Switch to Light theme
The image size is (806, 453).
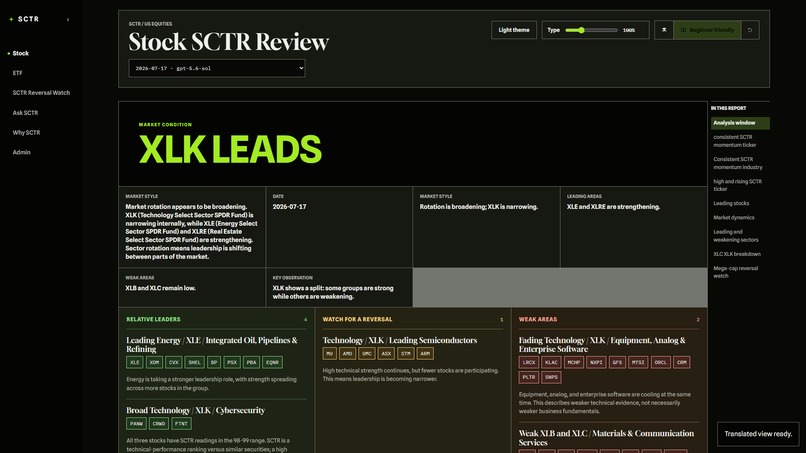pyautogui.click(x=514, y=30)
